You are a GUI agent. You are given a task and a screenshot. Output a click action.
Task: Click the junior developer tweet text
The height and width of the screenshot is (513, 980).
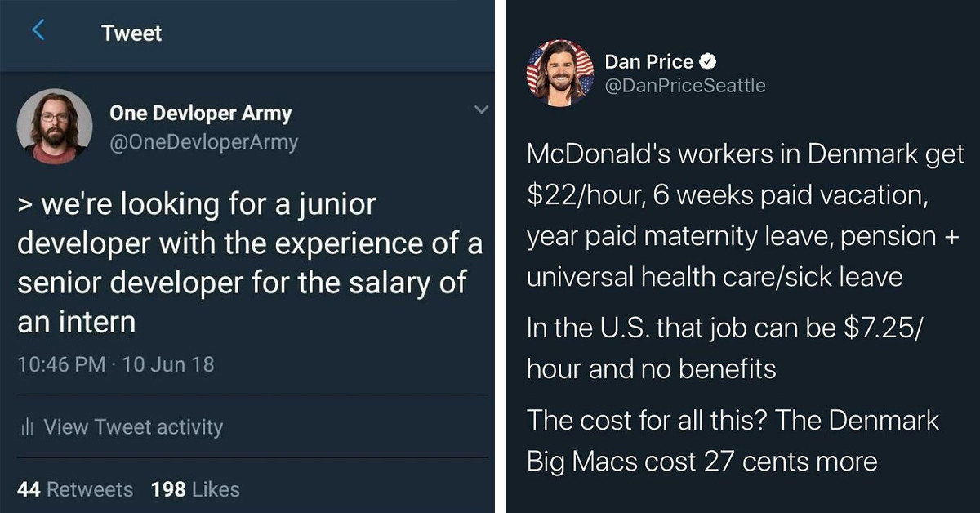[245, 262]
